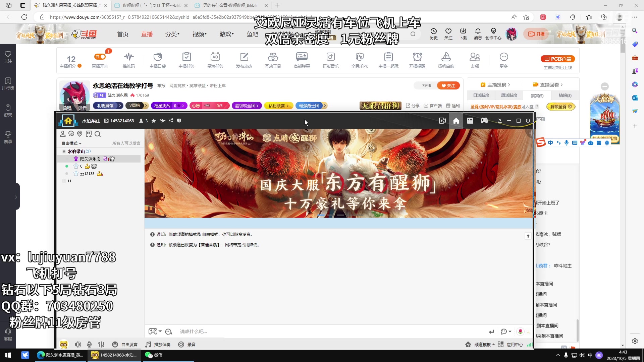Click the 说点什么吧 chat input field
The height and width of the screenshot is (362, 644).
click(332, 331)
